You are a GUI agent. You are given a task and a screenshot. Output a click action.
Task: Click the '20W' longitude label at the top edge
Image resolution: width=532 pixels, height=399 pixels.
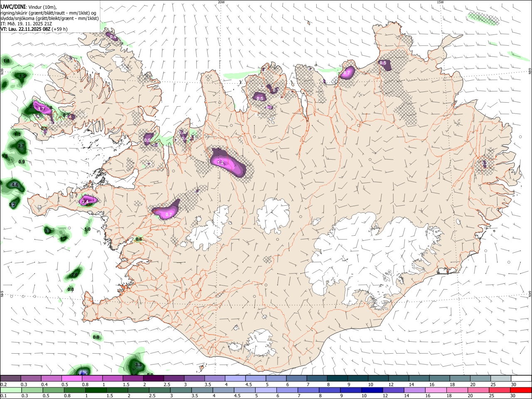click(221, 2)
